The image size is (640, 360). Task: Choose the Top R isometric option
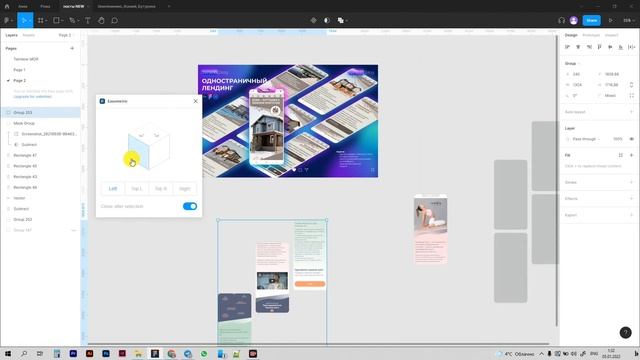pos(161,189)
